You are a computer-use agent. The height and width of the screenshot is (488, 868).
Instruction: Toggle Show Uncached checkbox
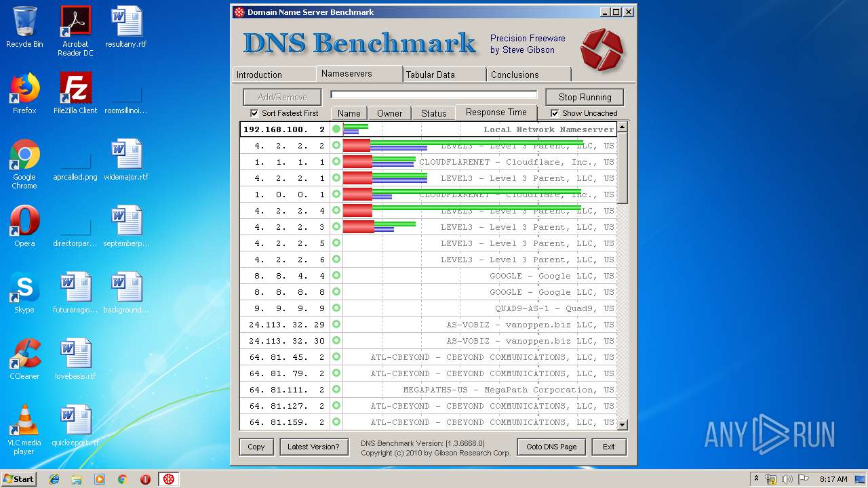555,113
